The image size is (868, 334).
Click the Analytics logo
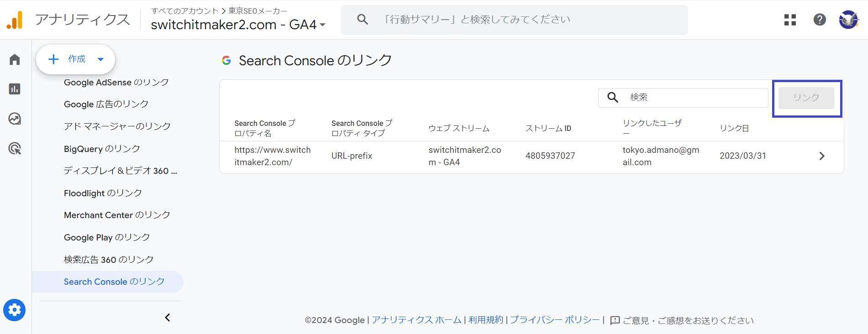coord(15,20)
